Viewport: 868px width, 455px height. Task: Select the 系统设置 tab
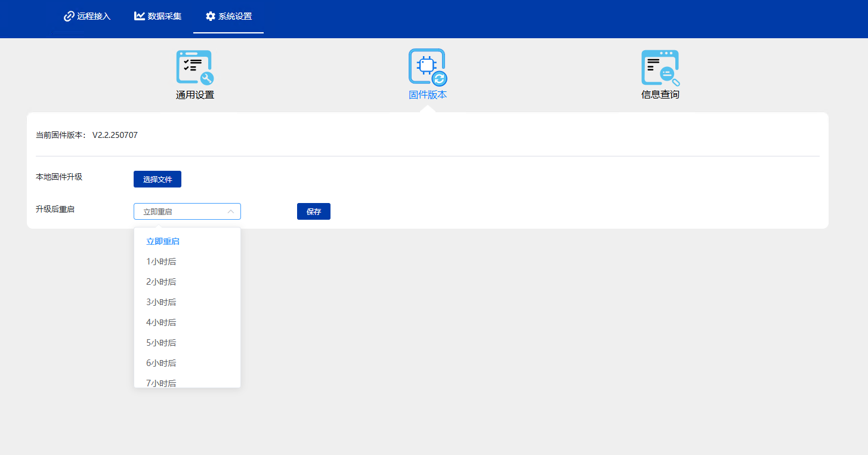pyautogui.click(x=228, y=16)
